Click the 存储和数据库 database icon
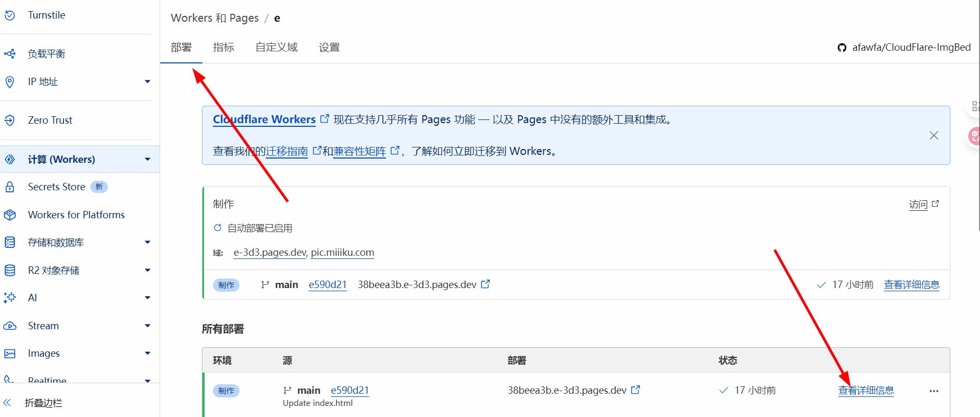The height and width of the screenshot is (417, 980). click(10, 242)
